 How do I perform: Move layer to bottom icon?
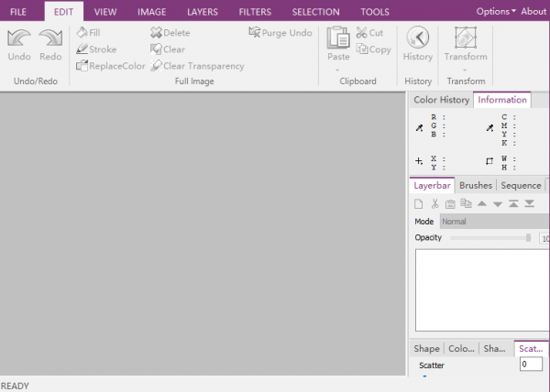(x=529, y=203)
